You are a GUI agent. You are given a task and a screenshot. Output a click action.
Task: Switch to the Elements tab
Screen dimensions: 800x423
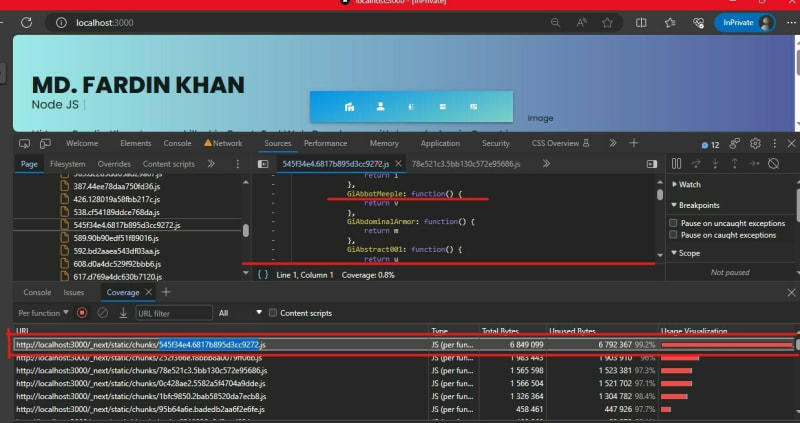click(x=135, y=143)
